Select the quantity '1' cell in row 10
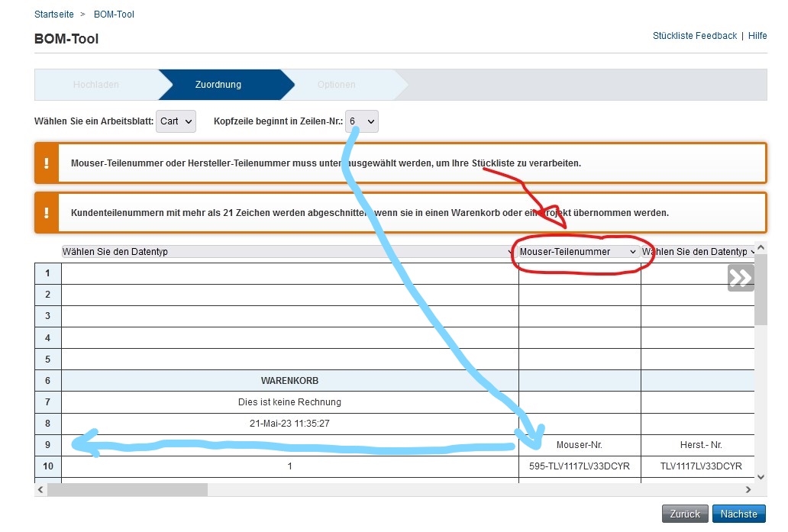788x532 pixels. [290, 466]
